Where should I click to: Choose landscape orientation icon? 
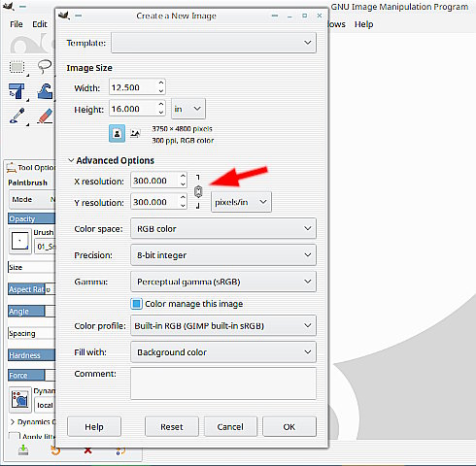pyautogui.click(x=135, y=133)
